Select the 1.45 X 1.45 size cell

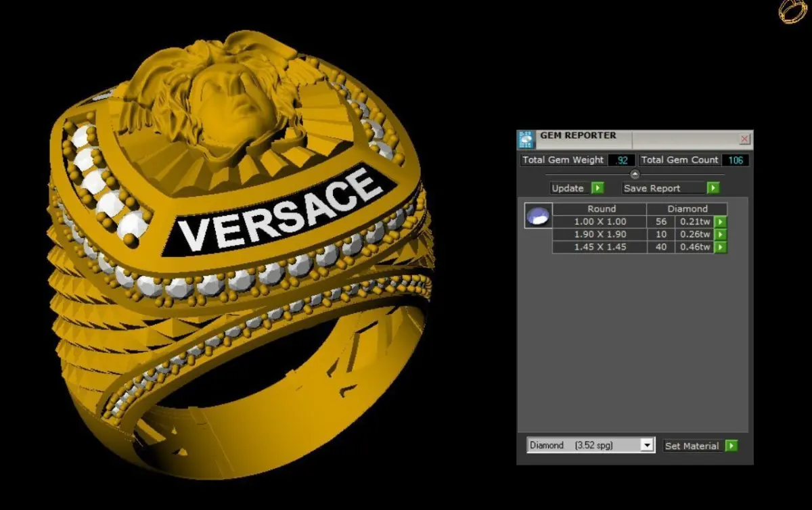coord(600,248)
